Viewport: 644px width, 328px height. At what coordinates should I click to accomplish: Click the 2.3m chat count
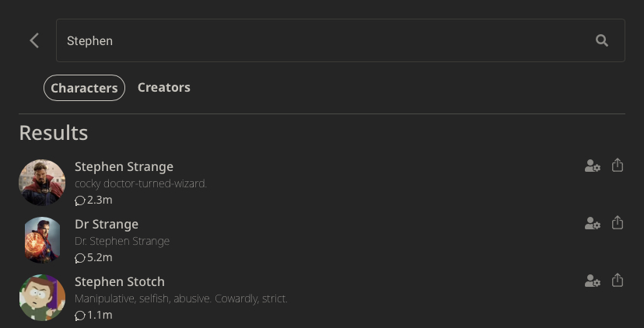point(93,200)
